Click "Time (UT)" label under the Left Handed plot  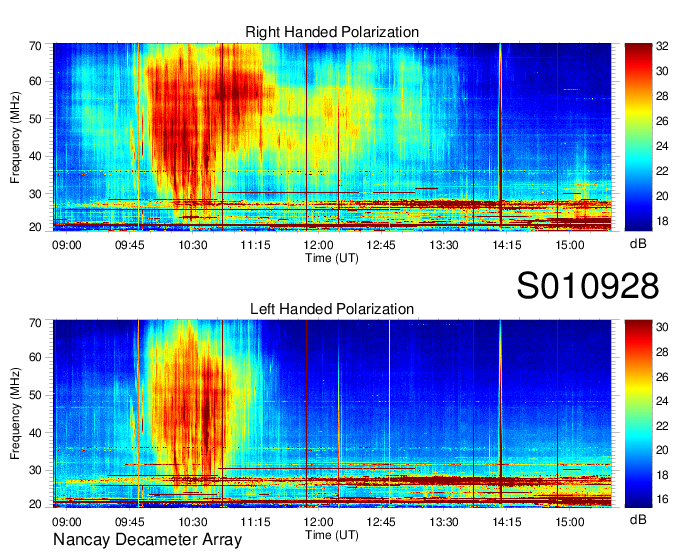click(332, 536)
